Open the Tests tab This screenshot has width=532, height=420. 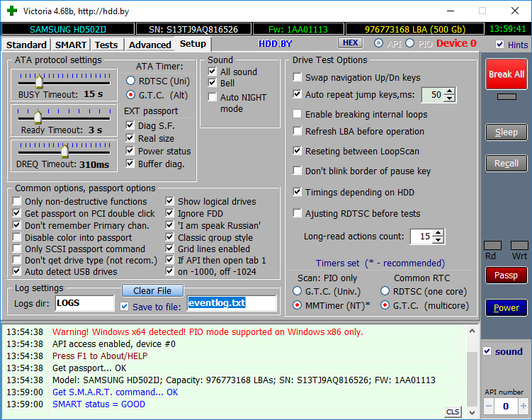(x=106, y=45)
